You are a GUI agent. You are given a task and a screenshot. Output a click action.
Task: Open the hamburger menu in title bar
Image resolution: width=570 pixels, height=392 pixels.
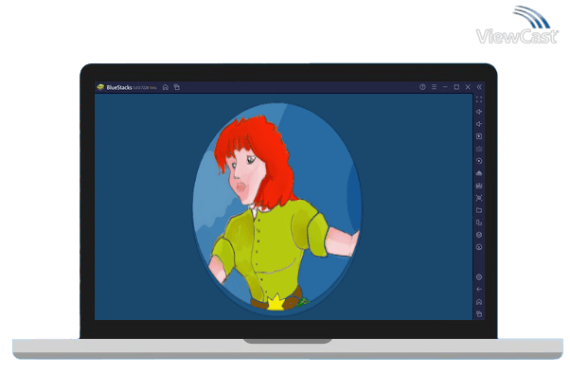coord(434,87)
